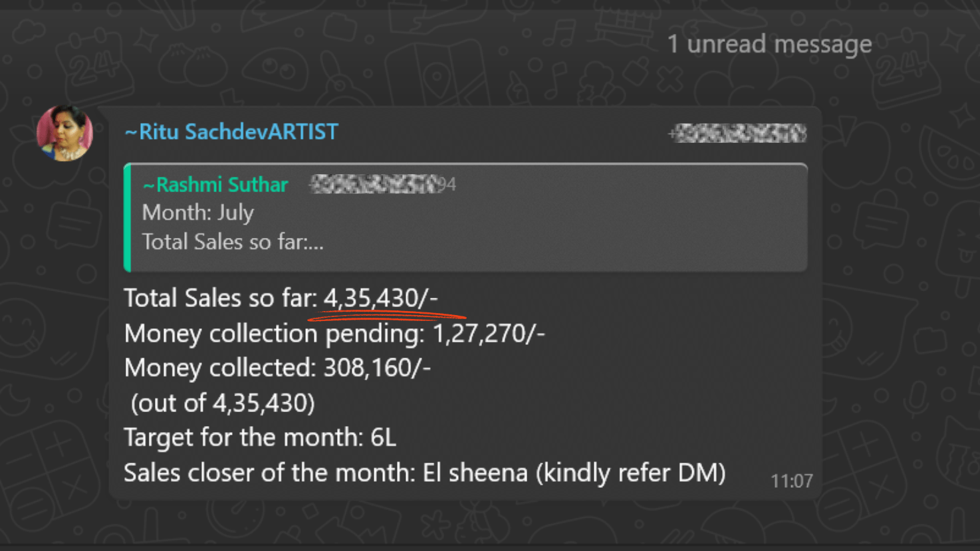Click the '1 unread message' banner

[769, 44]
